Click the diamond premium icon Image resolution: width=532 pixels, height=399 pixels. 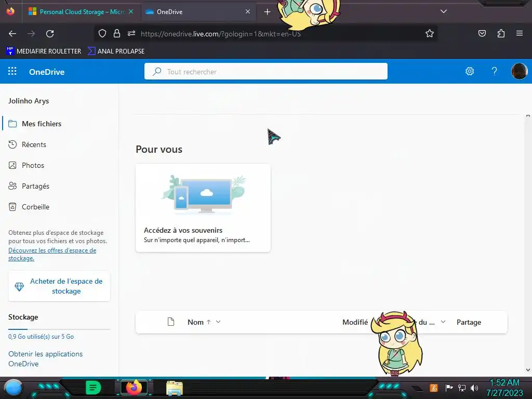pos(19,287)
